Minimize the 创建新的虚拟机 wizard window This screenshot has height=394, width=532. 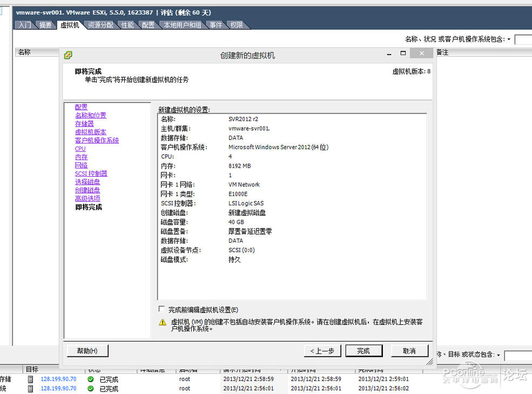(x=389, y=54)
